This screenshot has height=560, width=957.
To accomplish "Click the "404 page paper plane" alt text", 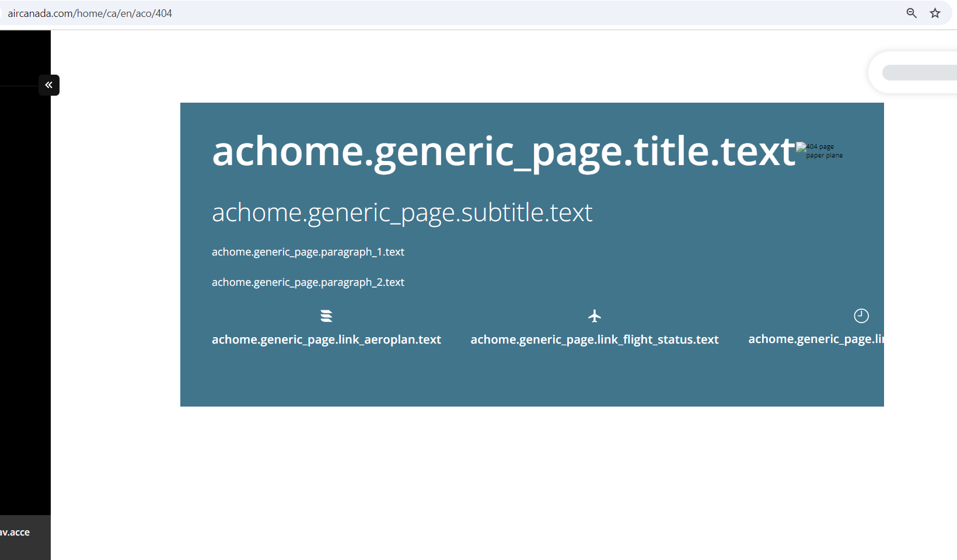I will [824, 151].
